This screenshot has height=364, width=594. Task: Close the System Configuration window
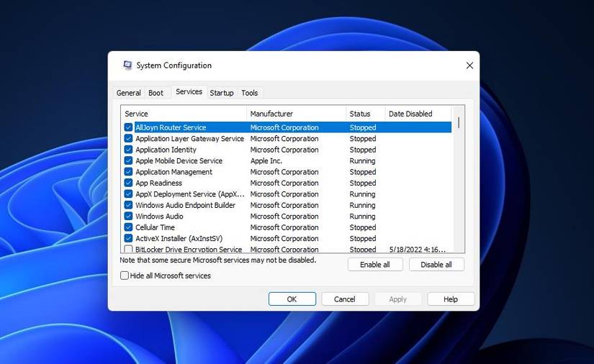pyautogui.click(x=469, y=65)
